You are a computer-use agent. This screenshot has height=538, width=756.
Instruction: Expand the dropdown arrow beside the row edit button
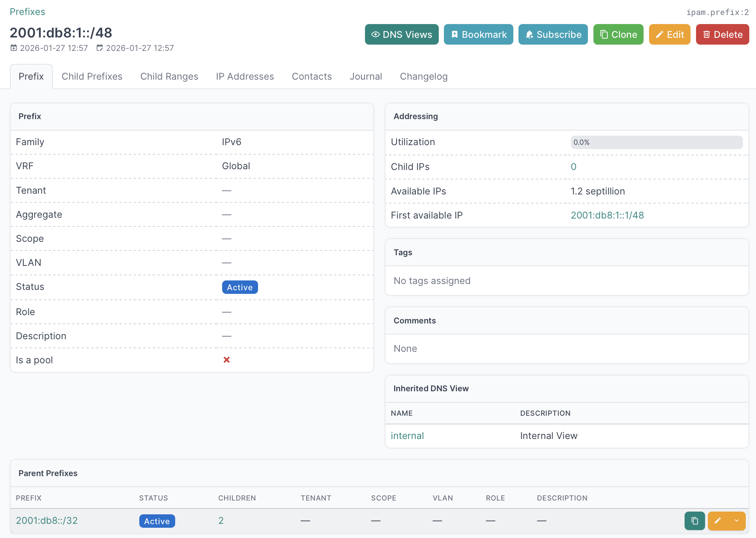tap(737, 521)
